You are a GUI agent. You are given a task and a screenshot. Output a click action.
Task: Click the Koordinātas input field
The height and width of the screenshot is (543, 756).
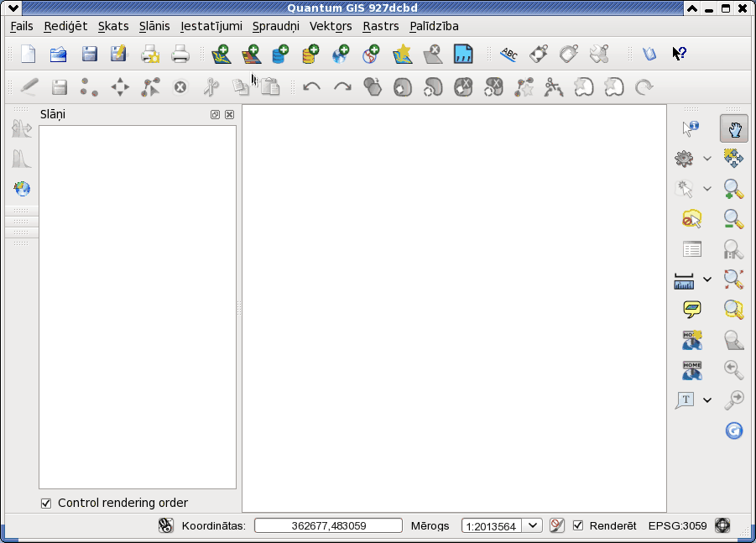328,525
